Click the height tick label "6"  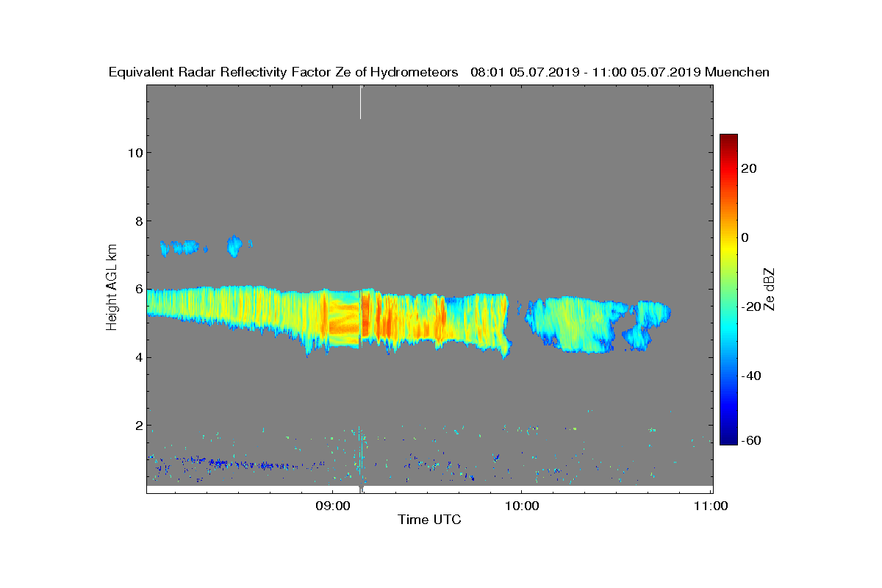coord(138,290)
